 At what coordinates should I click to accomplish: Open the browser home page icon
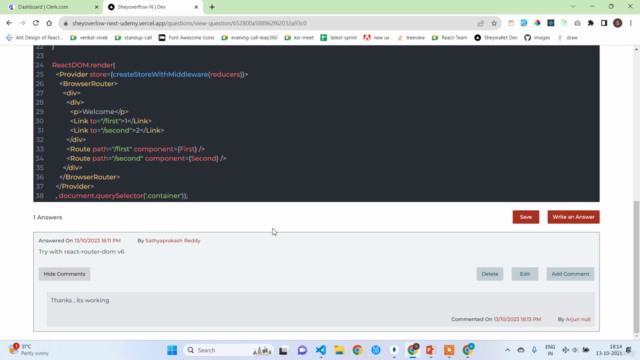(x=49, y=23)
